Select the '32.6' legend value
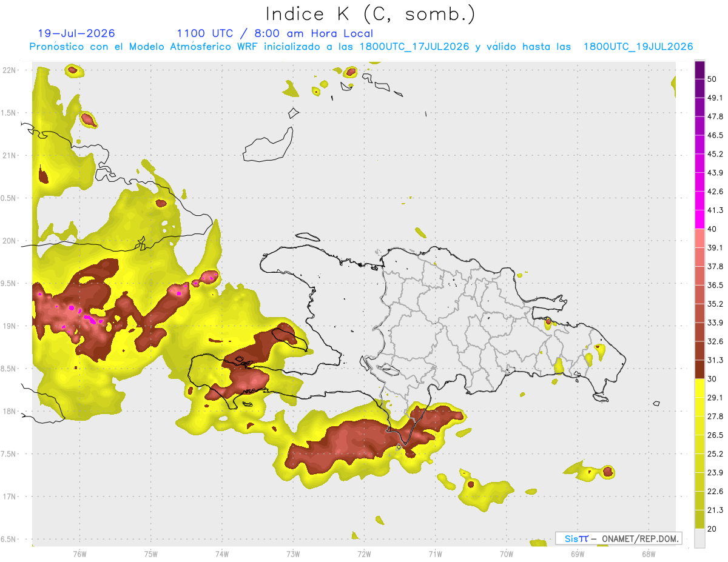The height and width of the screenshot is (562, 728). tap(715, 341)
